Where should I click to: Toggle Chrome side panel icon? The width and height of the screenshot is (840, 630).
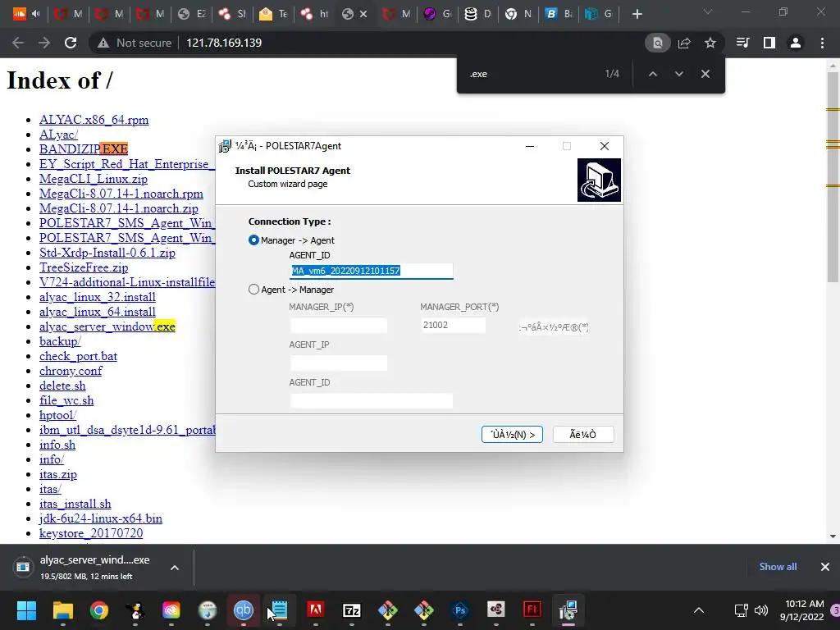click(x=769, y=43)
